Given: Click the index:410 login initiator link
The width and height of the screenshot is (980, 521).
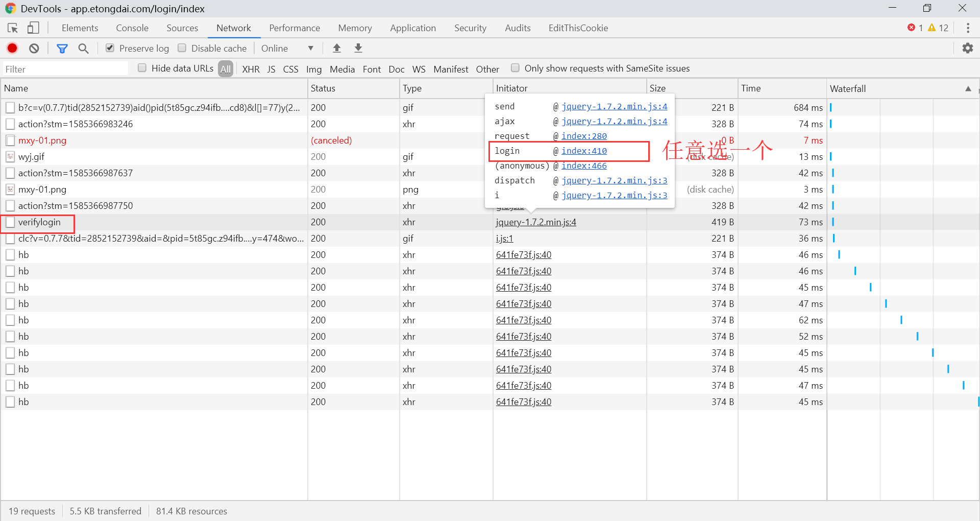Looking at the screenshot, I should coord(584,151).
